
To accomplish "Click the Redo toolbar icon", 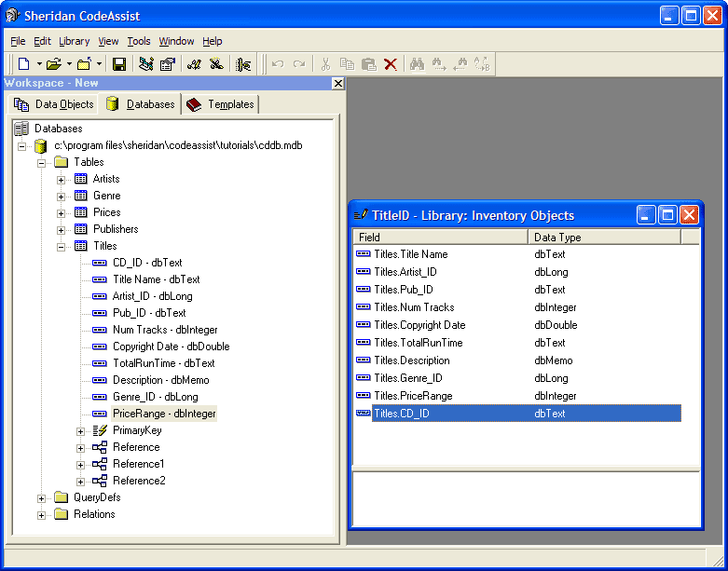I will coord(299,64).
